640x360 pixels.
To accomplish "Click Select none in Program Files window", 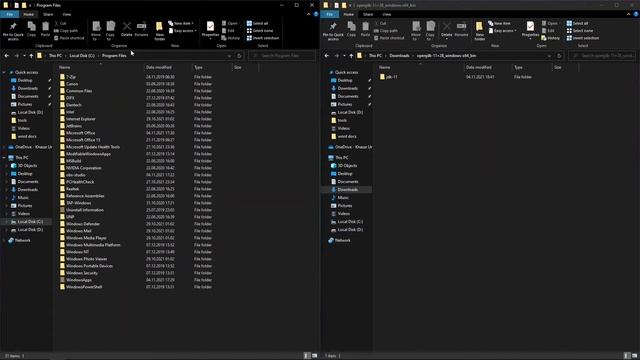I will 260,31.
